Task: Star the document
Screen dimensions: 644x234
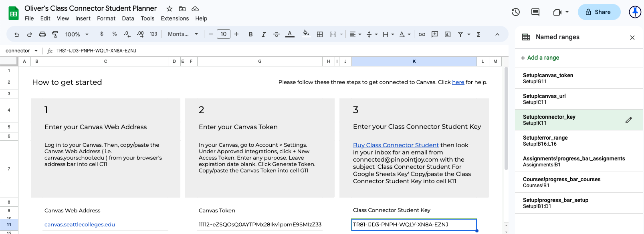Action: coord(170,9)
